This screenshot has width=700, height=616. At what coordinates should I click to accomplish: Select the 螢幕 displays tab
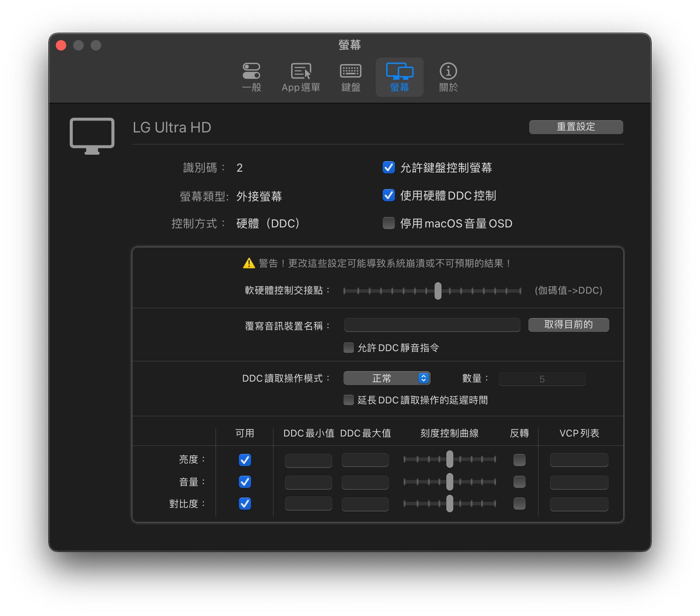[x=400, y=77]
